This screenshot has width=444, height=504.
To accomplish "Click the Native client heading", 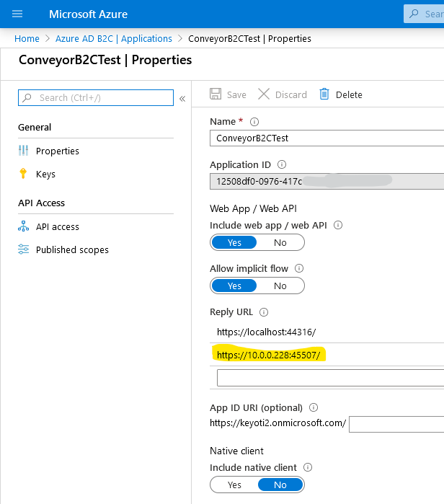I will click(236, 451).
